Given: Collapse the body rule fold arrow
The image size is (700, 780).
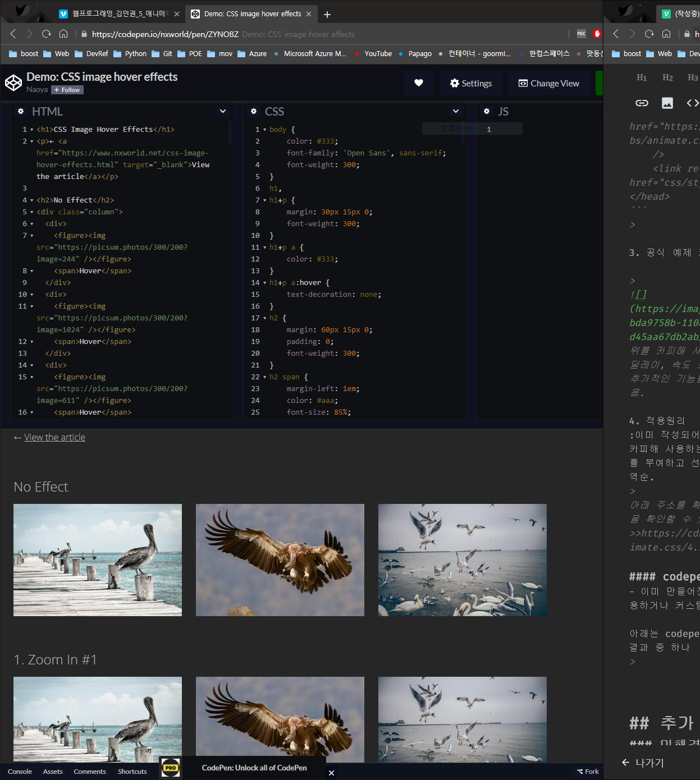Looking at the screenshot, I should pyautogui.click(x=264, y=130).
